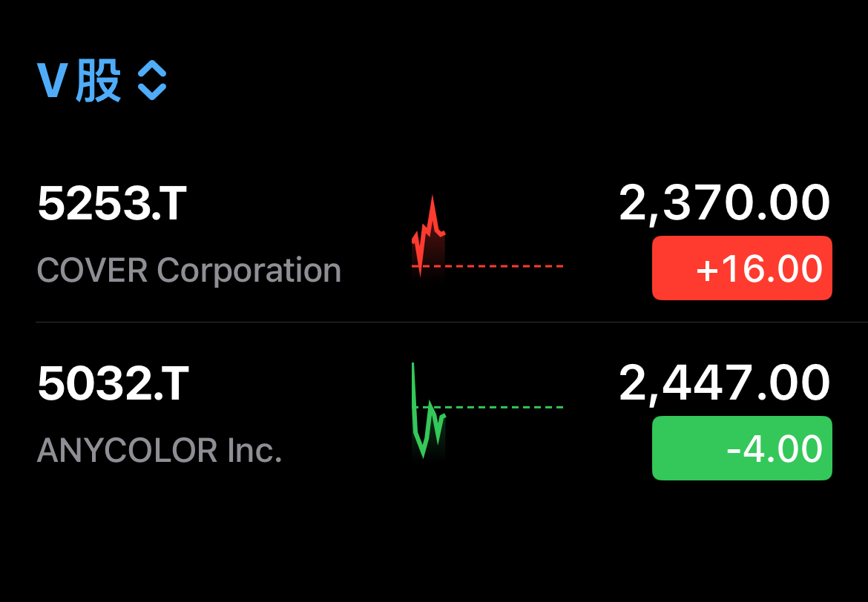Open the V股 watchlist switcher chevron

click(152, 82)
